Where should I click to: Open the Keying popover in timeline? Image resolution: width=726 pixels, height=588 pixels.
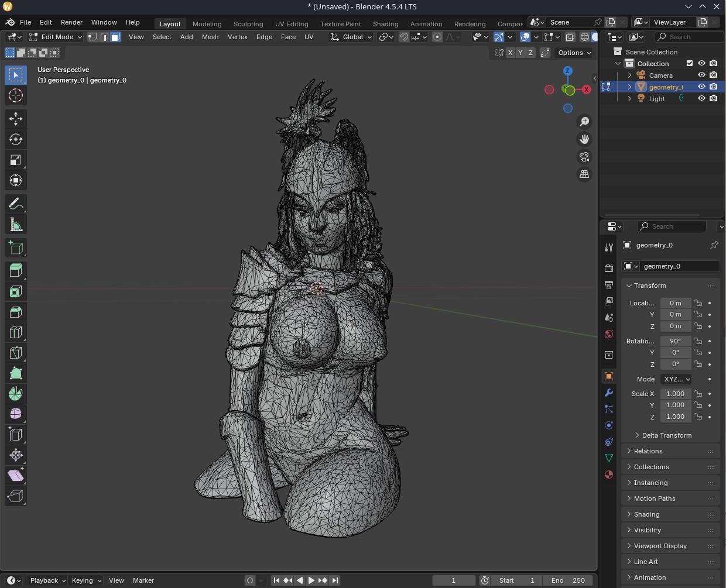tap(86, 580)
